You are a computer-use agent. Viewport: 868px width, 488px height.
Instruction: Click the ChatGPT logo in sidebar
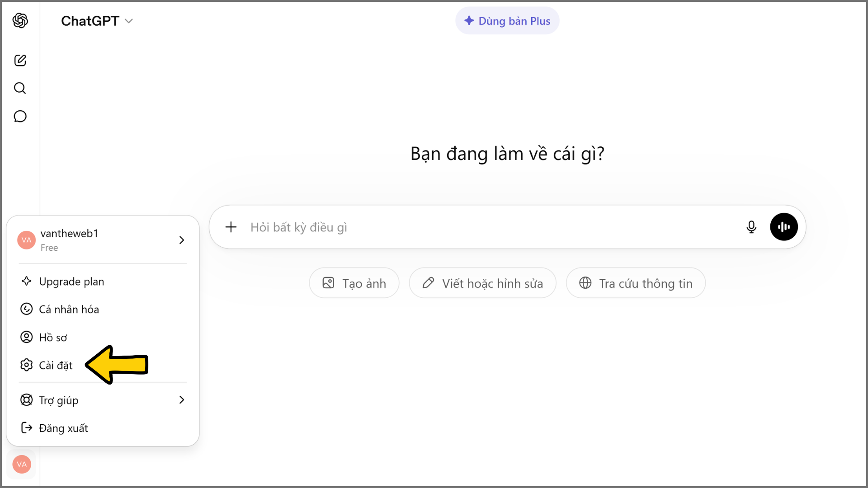point(20,21)
